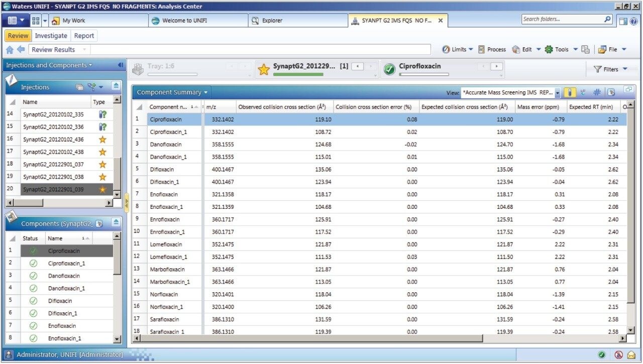Click status checkmark for Danofloxacin_1 component

[33, 288]
